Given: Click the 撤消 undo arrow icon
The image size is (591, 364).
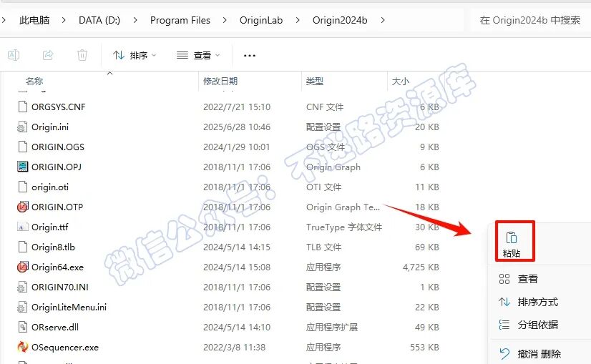Looking at the screenshot, I should pos(504,354).
